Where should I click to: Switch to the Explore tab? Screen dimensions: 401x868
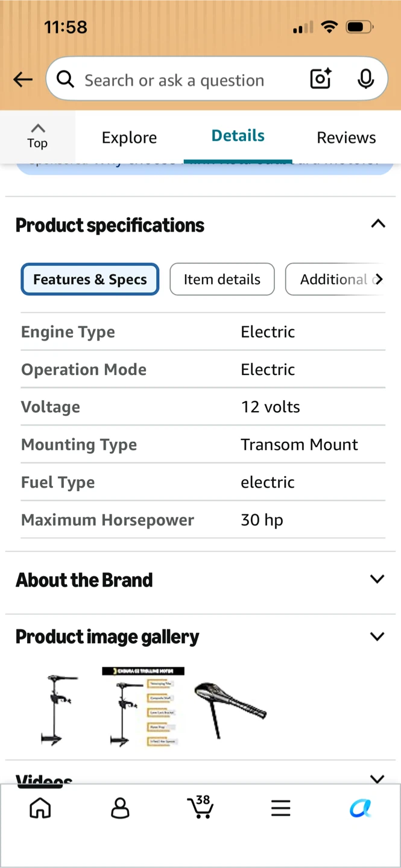coord(129,137)
